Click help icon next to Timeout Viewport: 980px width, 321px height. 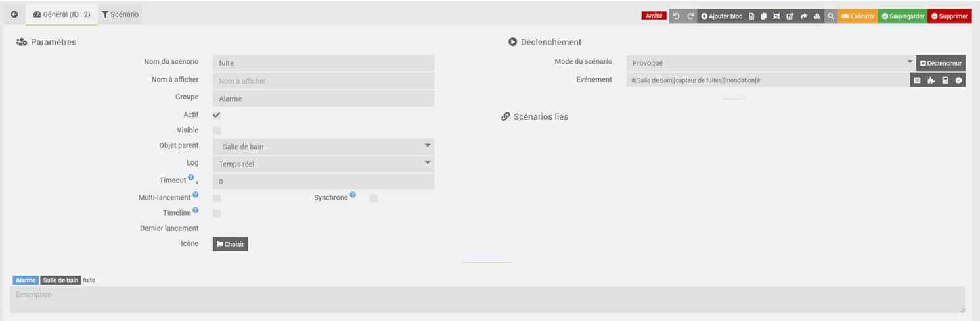tap(191, 178)
